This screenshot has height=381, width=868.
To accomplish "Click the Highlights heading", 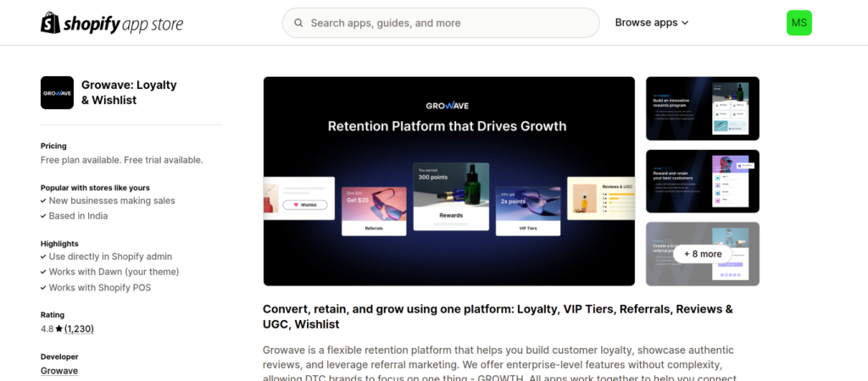I will (59, 243).
